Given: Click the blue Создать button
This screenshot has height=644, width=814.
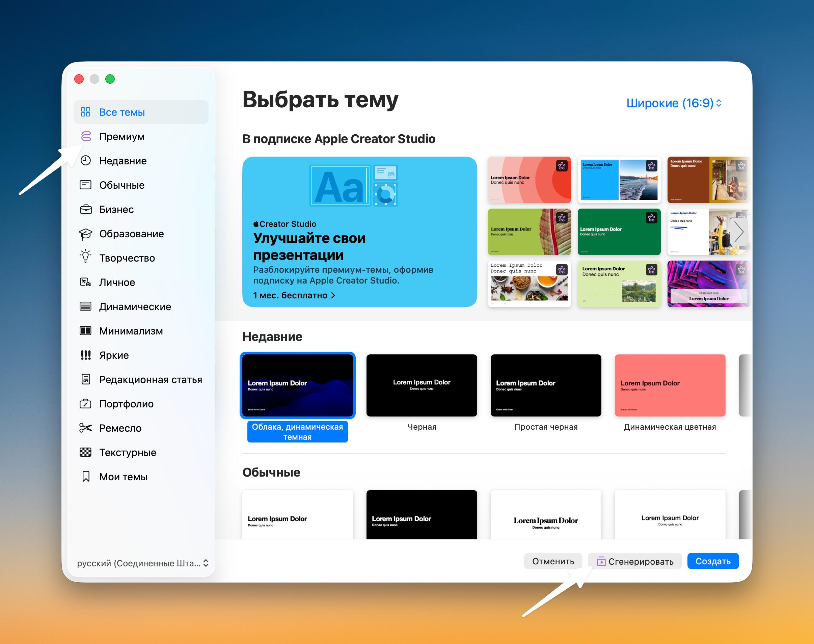Looking at the screenshot, I should [x=713, y=561].
